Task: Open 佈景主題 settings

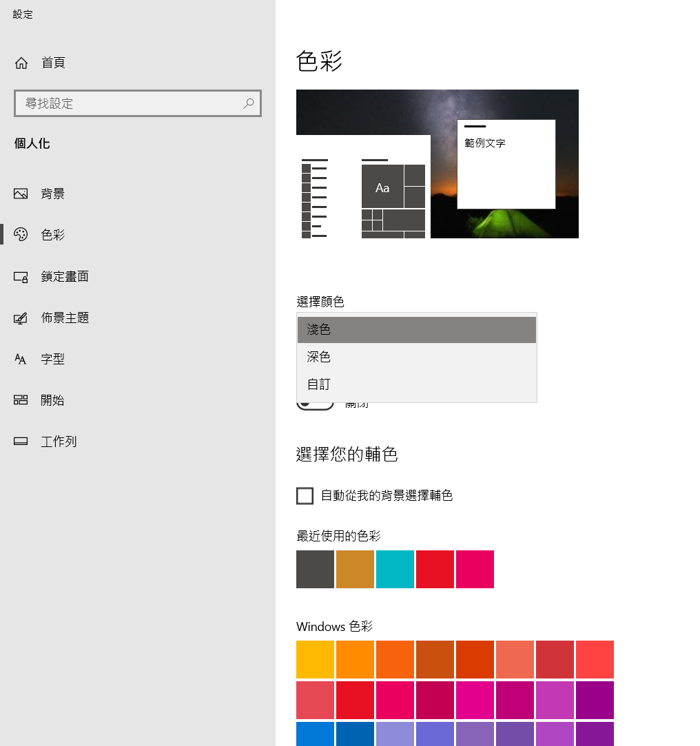Action: point(138,318)
